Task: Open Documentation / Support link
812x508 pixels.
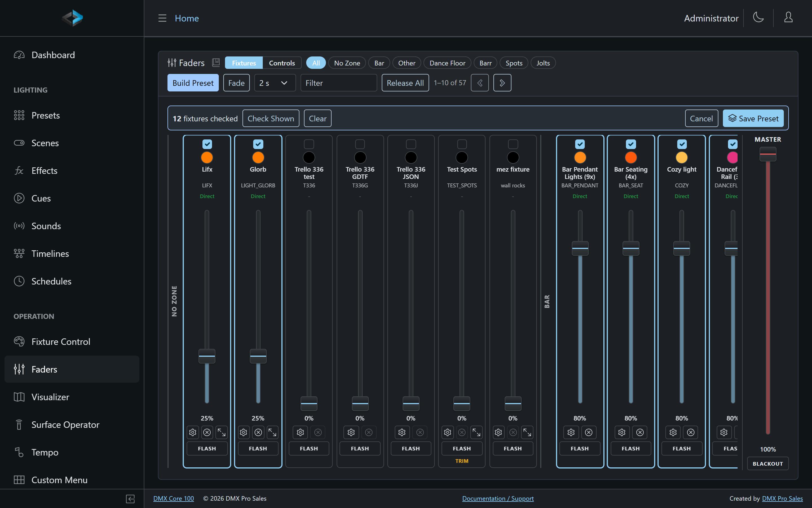Action: [x=498, y=498]
